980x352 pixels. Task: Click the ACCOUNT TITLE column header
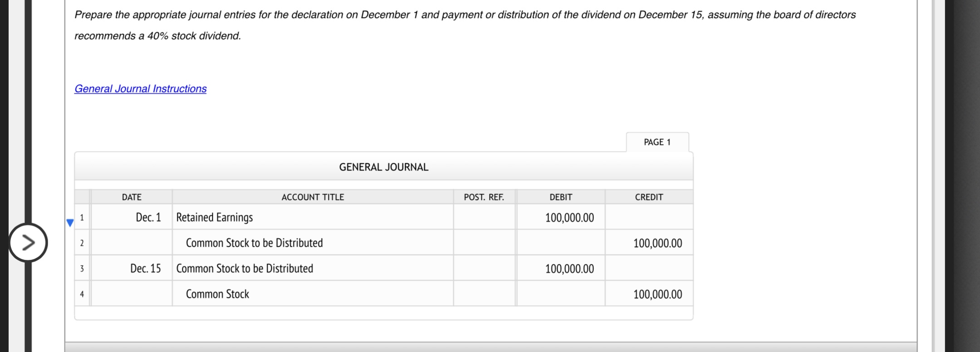(313, 196)
